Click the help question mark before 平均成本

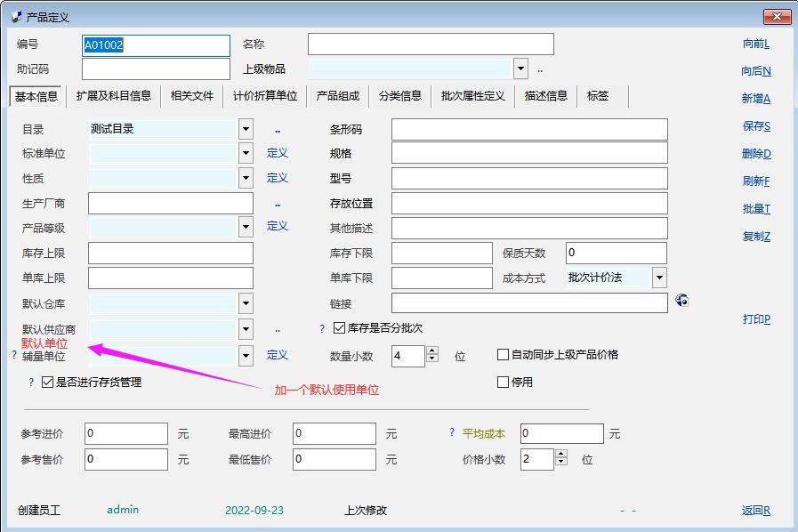[x=452, y=433]
